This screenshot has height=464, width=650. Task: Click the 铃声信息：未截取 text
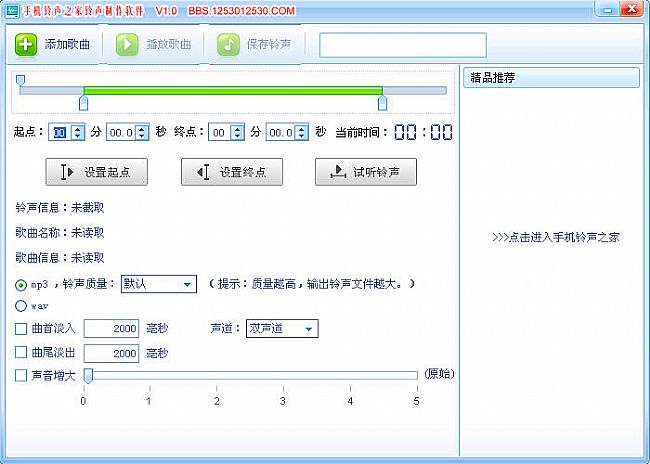coord(60,208)
